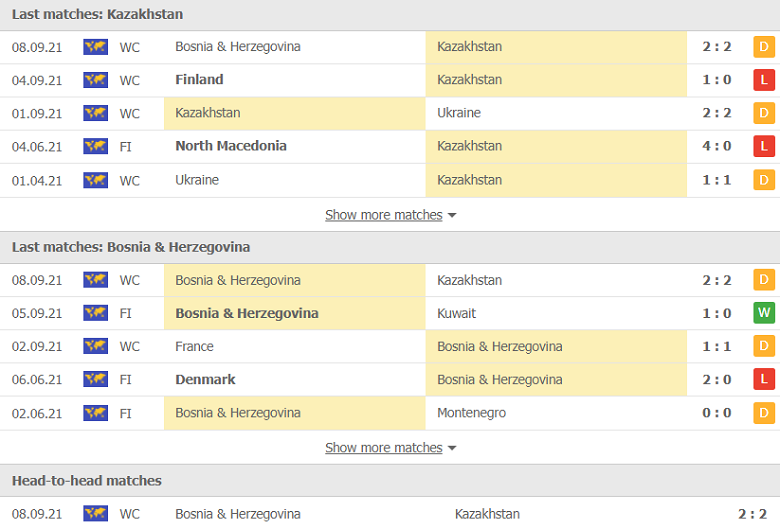780x529 pixels.
Task: Click world flag icon in Kazakhstan vs Ukraine 01.09.21 row
Action: click(x=96, y=113)
